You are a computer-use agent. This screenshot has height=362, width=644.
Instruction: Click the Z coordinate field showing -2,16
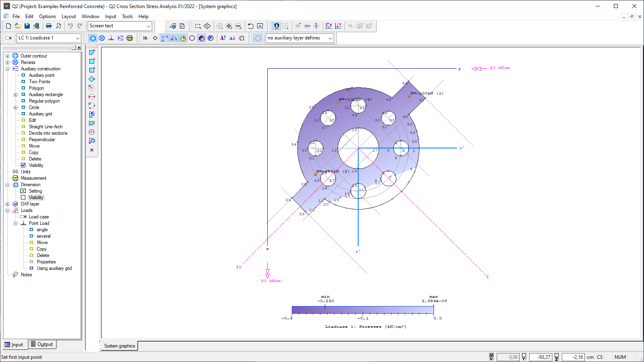point(573,357)
